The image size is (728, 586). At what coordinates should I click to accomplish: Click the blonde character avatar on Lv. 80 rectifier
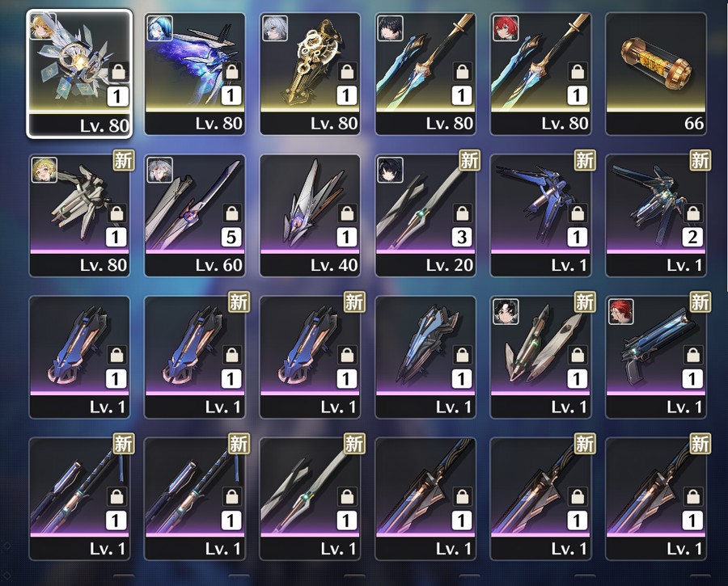pos(44,170)
